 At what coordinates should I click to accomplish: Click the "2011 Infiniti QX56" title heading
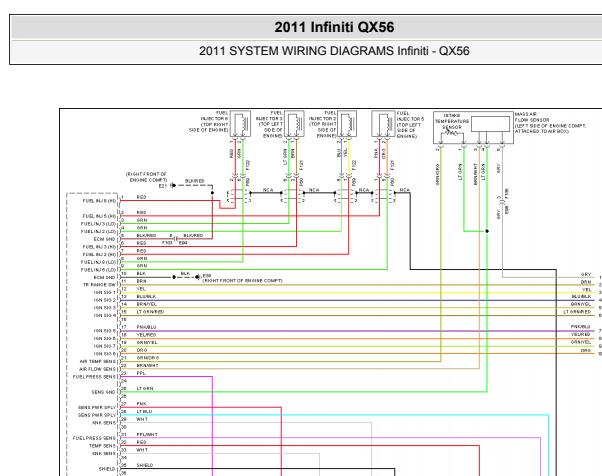pos(334,27)
